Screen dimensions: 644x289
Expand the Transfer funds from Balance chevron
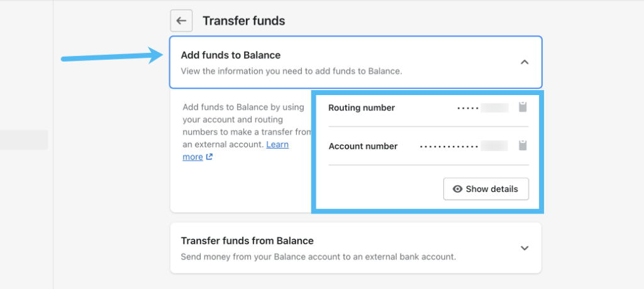[525, 248]
